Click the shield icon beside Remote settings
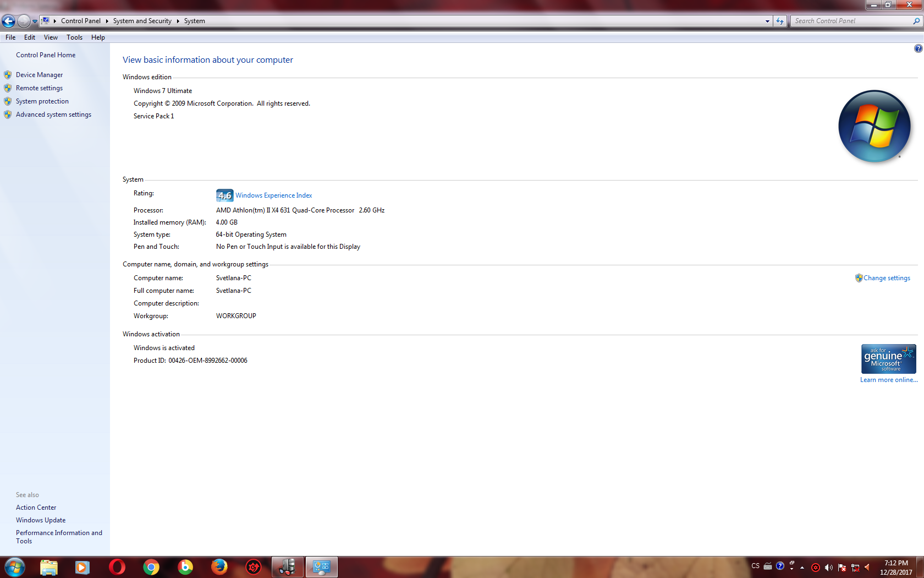 (8, 88)
